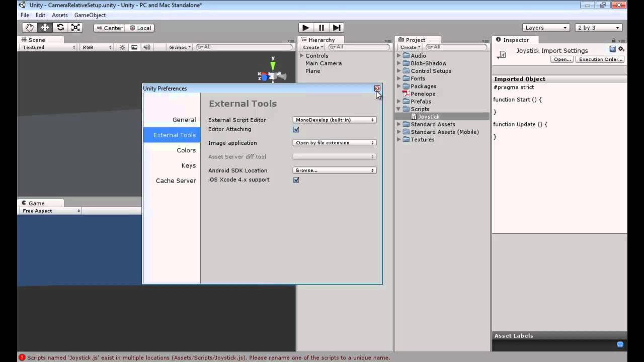
Task: Open the Create menu in Project panel
Action: tap(410, 47)
